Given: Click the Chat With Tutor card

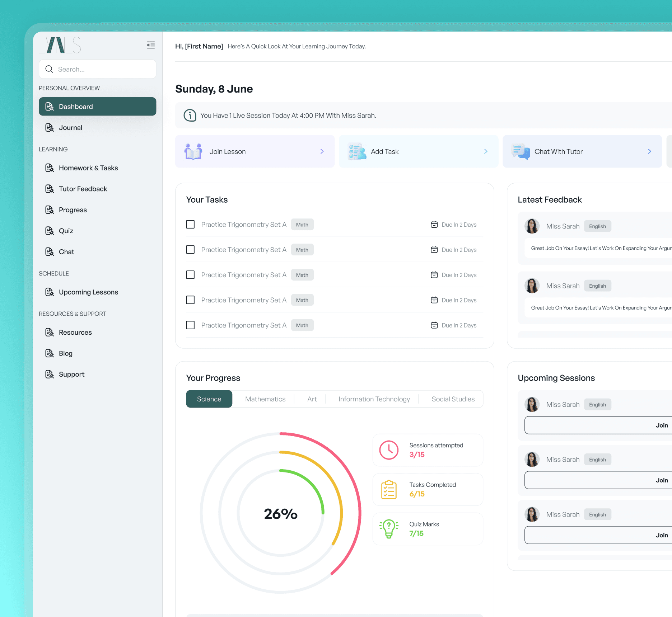Looking at the screenshot, I should tap(582, 151).
